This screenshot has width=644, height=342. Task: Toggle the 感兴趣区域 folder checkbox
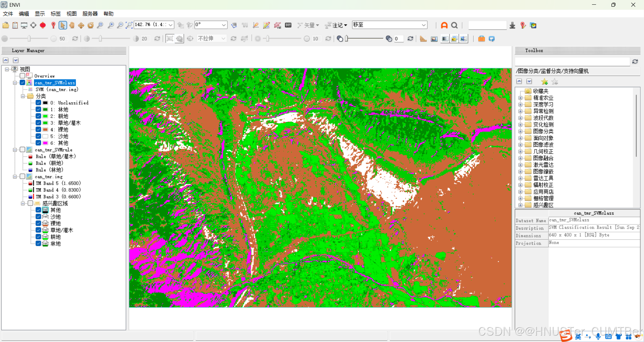point(31,204)
